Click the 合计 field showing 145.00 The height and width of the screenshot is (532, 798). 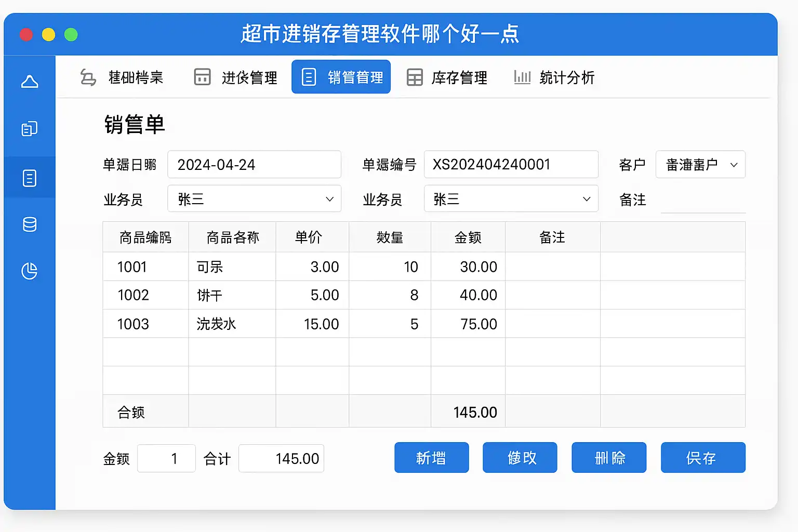click(281, 458)
